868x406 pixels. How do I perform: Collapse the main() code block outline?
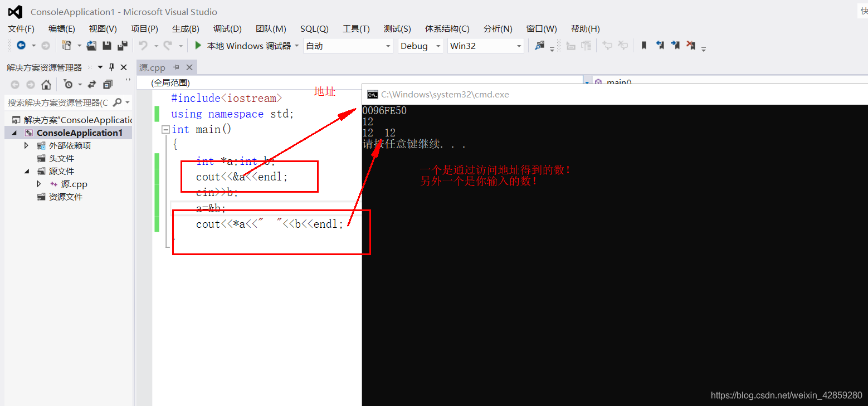(165, 129)
